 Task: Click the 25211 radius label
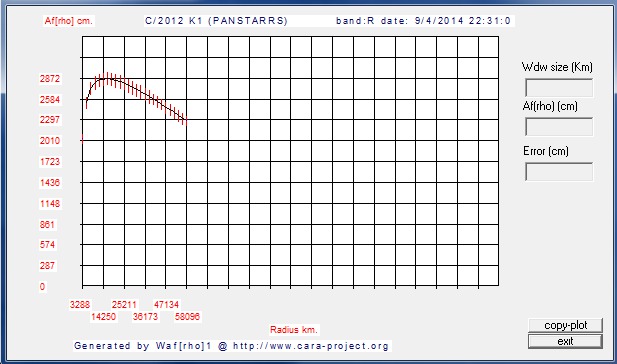pos(124,305)
